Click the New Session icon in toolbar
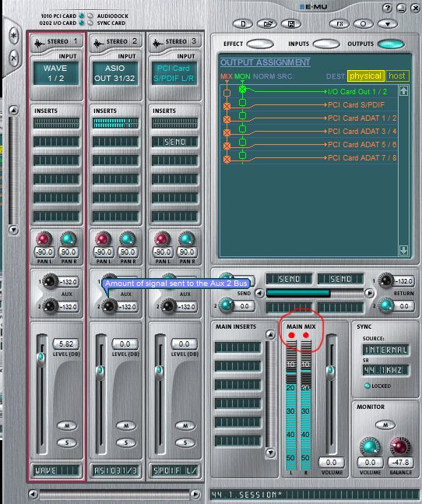This screenshot has height=504, width=422. tap(242, 24)
